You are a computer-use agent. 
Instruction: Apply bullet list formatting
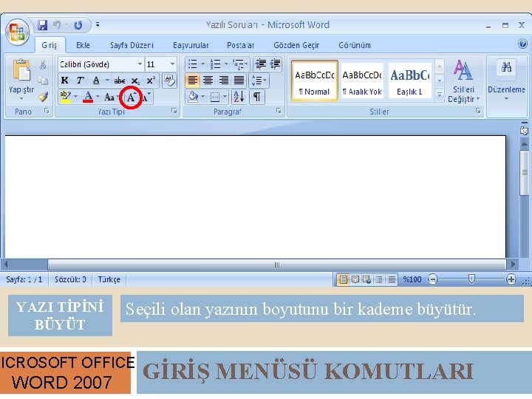click(193, 64)
